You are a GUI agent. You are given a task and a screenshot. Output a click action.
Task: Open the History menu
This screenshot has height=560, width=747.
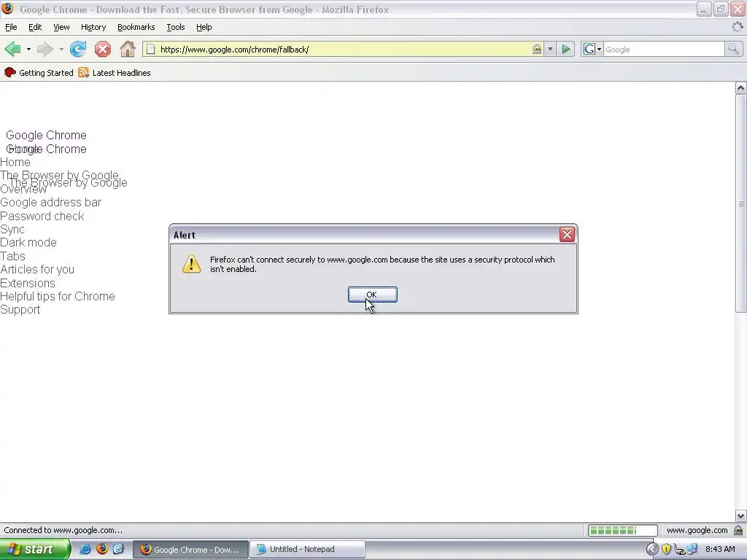click(93, 27)
